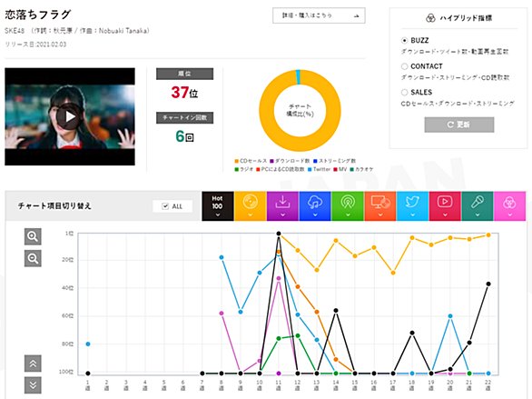This screenshot has height=399, width=532.
Task: Click the black Hot 100 point at week 22
Action: pos(488,284)
